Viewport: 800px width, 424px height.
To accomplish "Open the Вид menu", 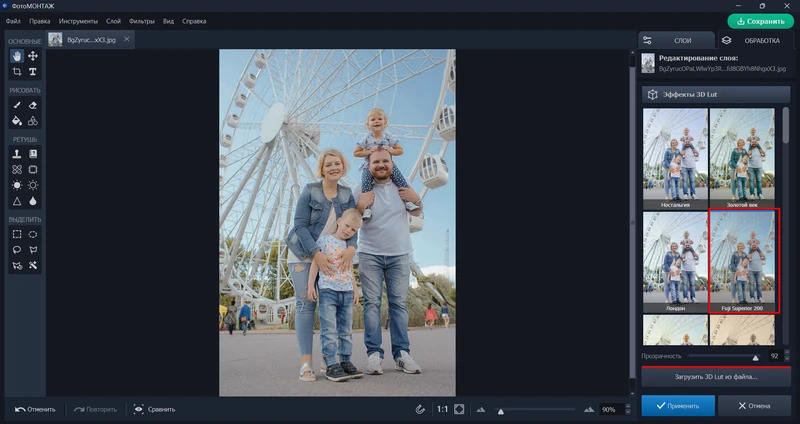I will point(168,21).
